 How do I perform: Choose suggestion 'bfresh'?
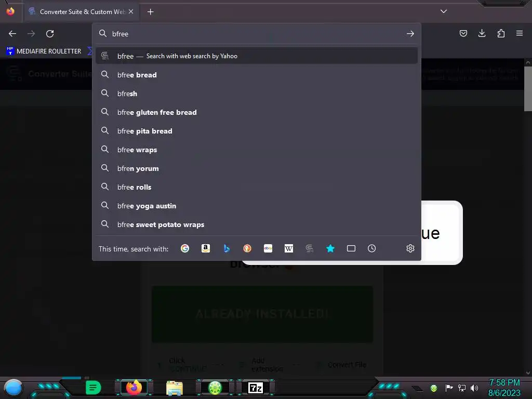pyautogui.click(x=257, y=94)
